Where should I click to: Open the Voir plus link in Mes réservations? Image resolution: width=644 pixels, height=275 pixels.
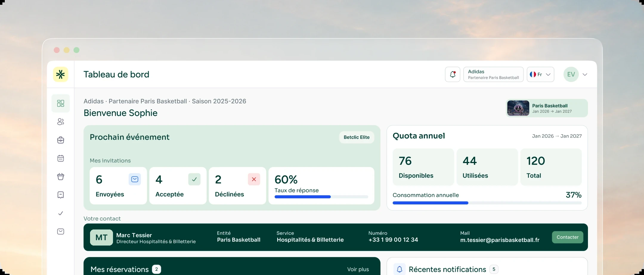358,269
